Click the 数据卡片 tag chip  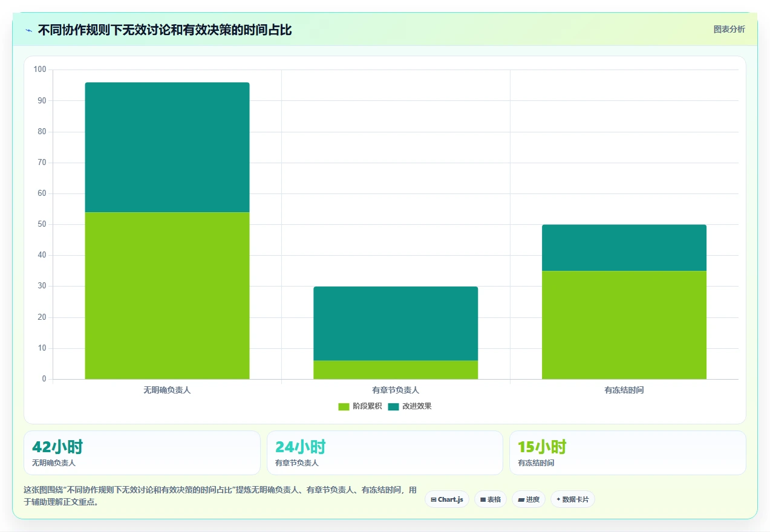click(573, 499)
